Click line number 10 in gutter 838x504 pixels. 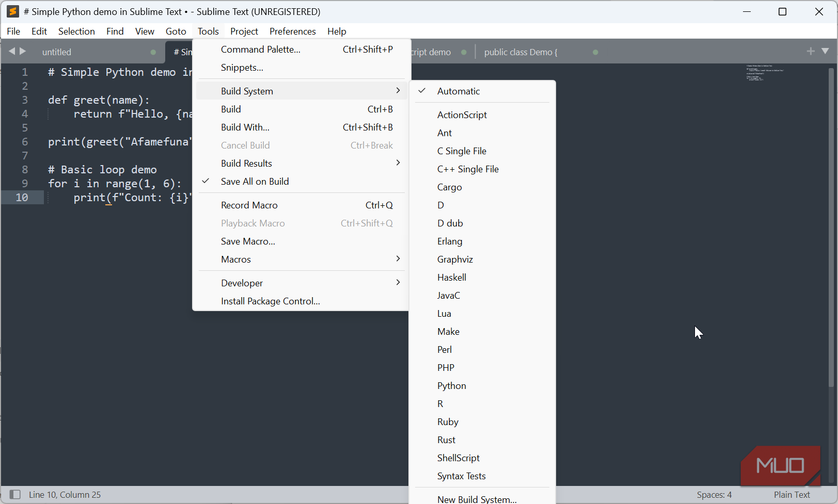[x=22, y=198]
